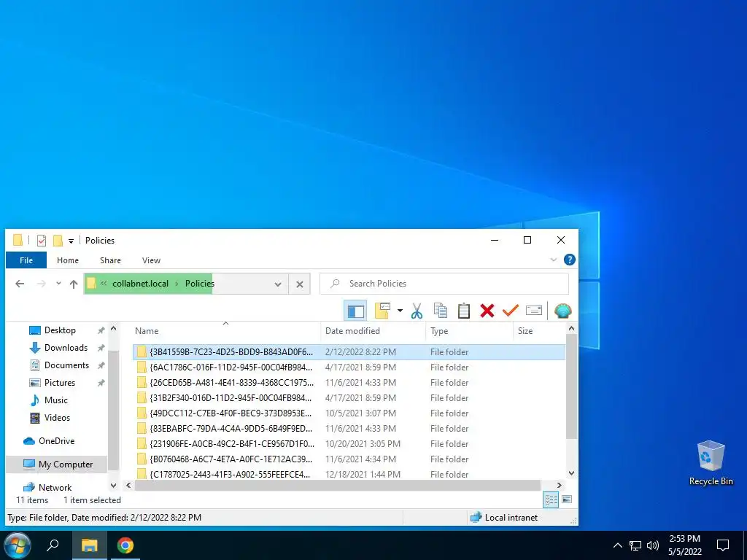Viewport: 747px width, 560px height.
Task: Open the Start menu orb
Action: click(18, 545)
